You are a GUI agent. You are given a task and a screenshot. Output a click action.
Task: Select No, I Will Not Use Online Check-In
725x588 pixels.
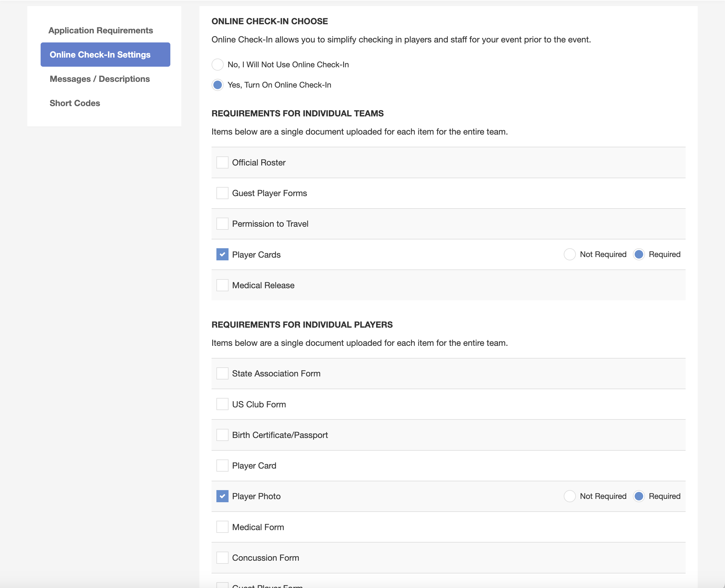tap(217, 64)
